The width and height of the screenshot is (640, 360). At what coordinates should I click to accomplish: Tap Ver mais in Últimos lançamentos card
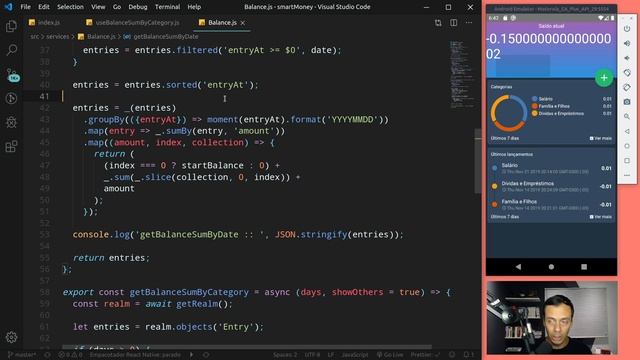pyautogui.click(x=600, y=217)
